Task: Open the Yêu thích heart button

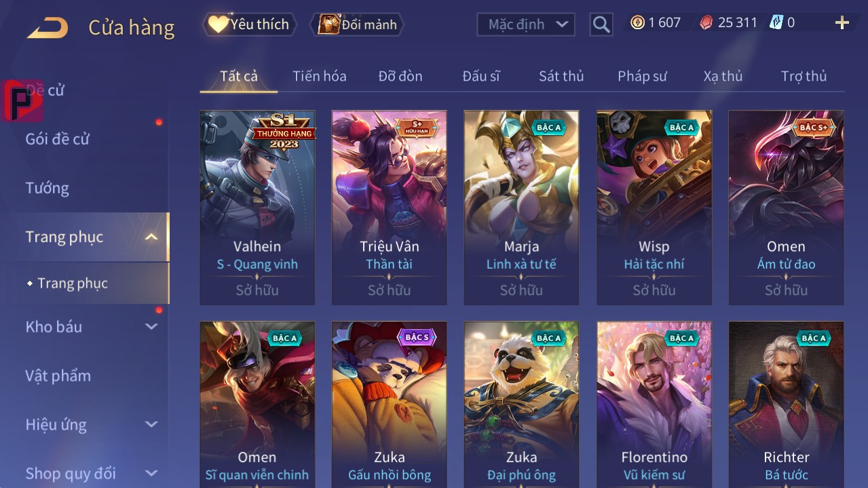Action: coord(249,24)
